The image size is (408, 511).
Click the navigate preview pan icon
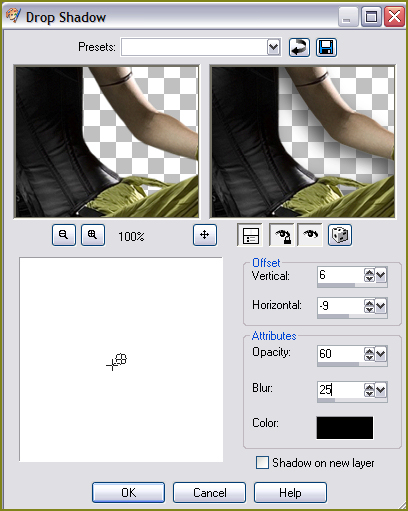point(205,235)
